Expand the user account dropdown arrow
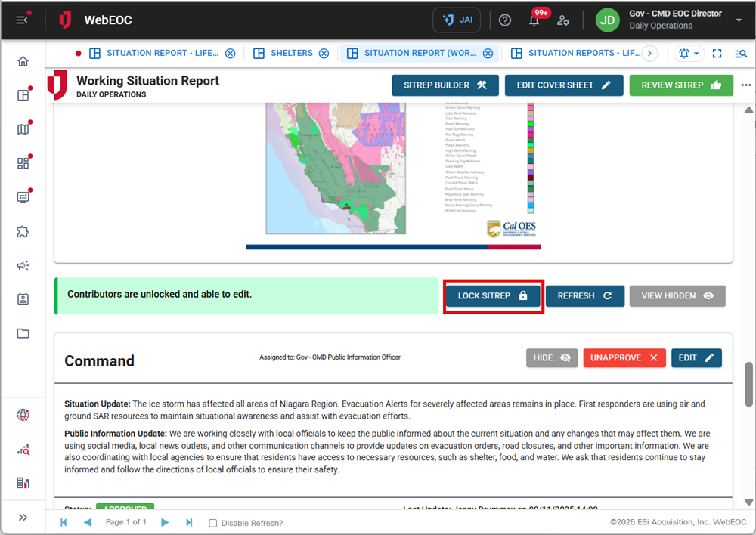 pos(739,20)
